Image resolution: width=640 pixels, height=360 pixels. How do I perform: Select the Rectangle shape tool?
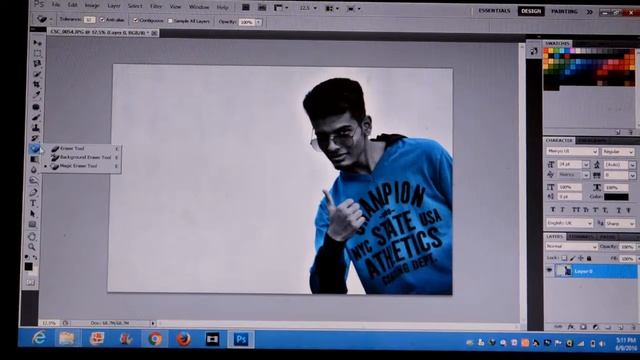pos(32,224)
